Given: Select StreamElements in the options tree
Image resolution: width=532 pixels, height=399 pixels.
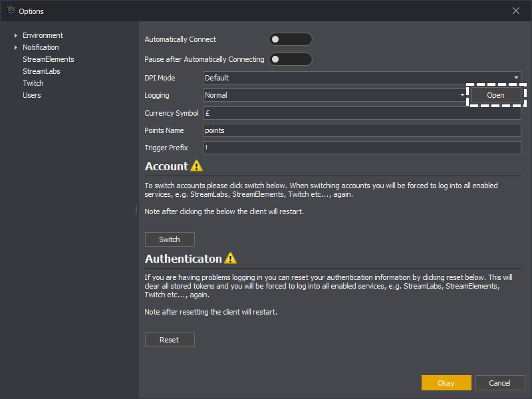Looking at the screenshot, I should coord(49,59).
